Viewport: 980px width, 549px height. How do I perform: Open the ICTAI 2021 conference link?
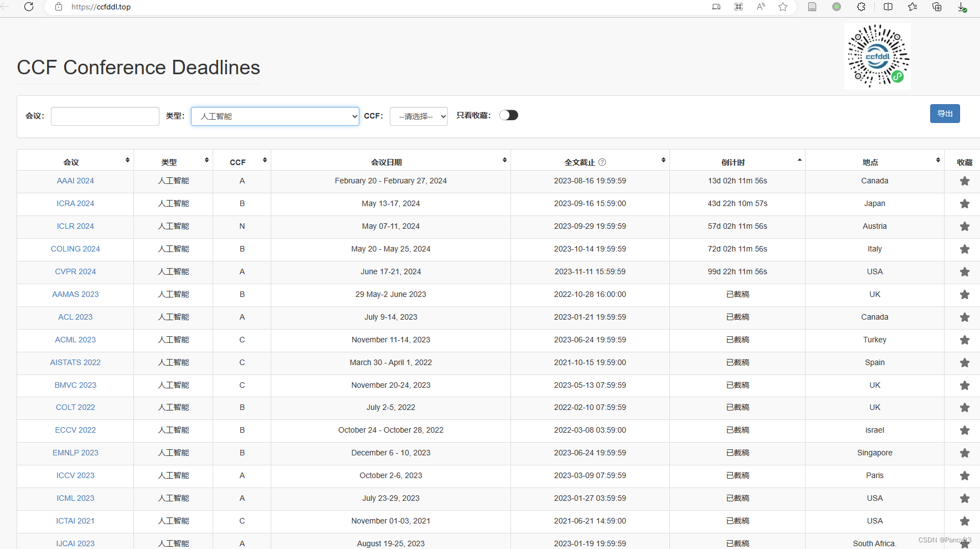(75, 521)
